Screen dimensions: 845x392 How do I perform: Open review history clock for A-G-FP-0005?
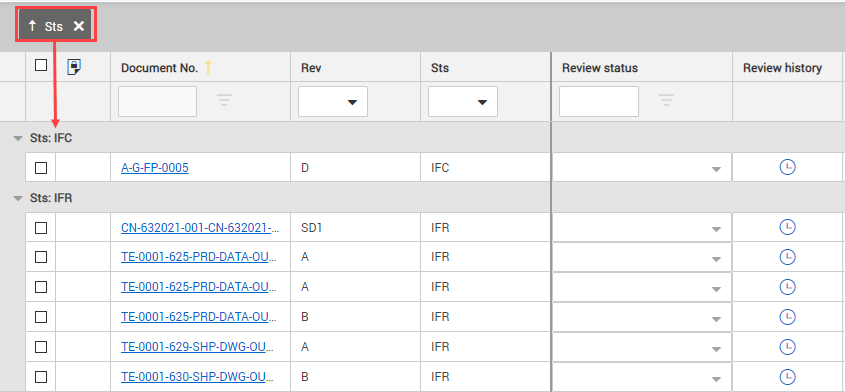787,167
